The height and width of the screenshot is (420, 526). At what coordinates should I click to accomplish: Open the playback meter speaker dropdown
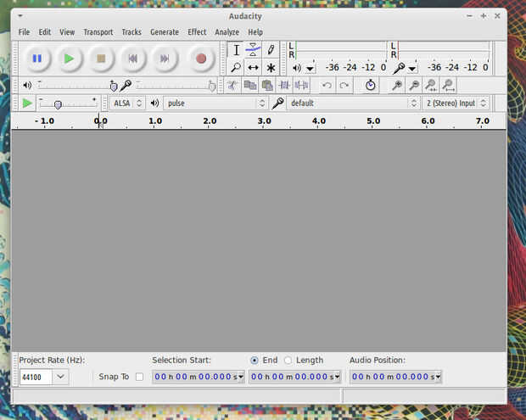pos(310,69)
